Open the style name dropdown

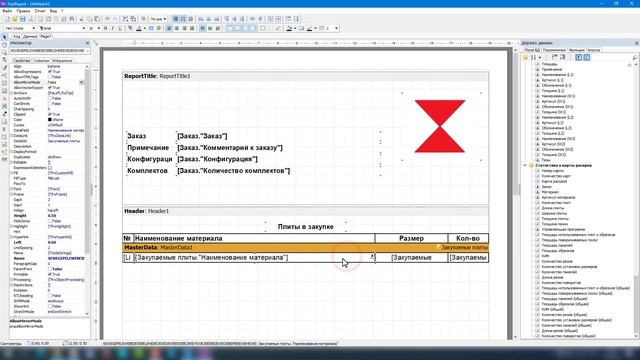point(33,28)
